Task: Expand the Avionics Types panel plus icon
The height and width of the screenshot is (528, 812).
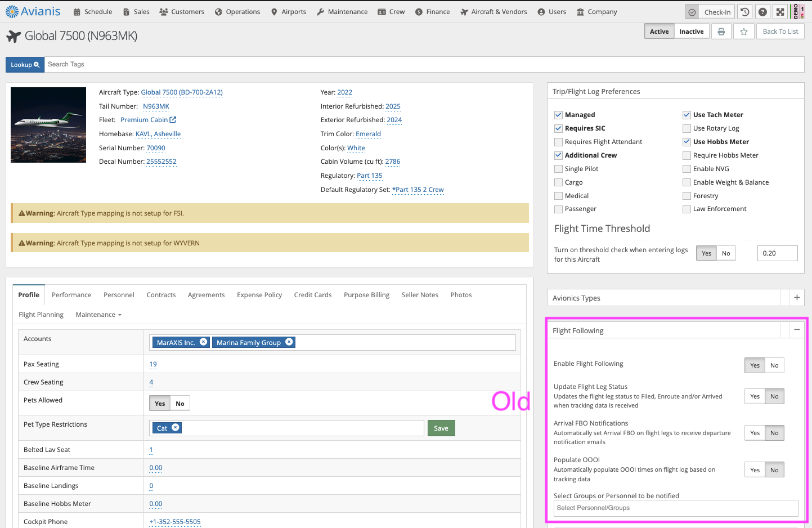Action: click(797, 298)
